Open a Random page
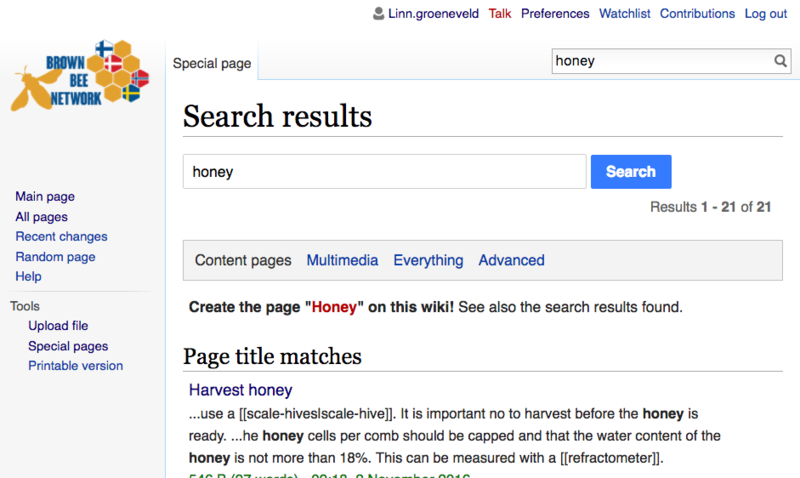This screenshot has height=478, width=800. [55, 257]
